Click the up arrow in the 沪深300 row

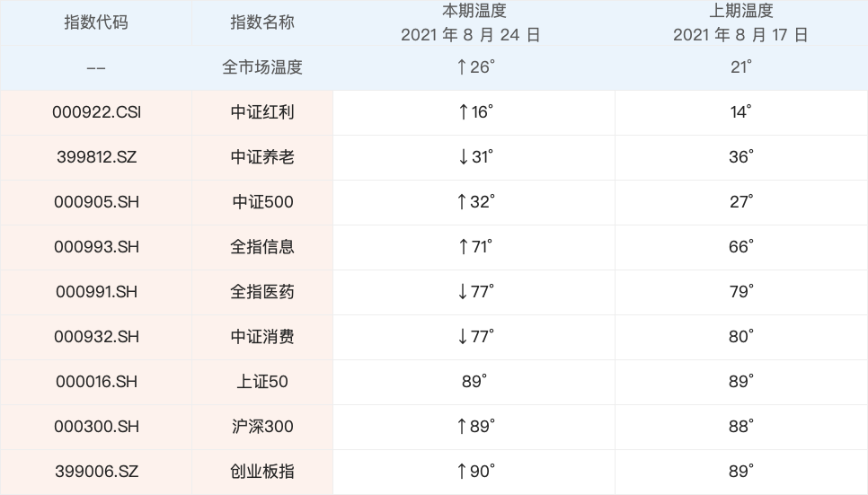tap(463, 427)
